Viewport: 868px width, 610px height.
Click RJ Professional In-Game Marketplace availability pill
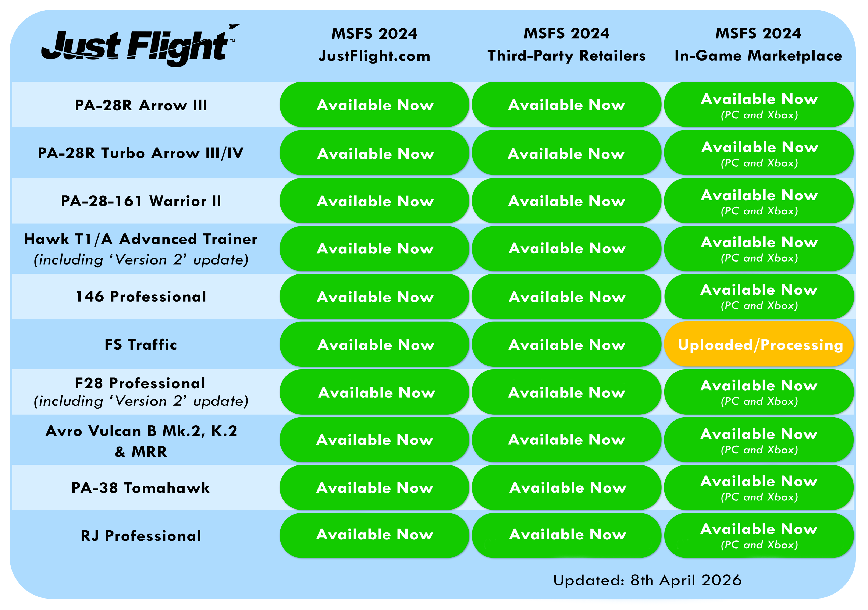[759, 535]
